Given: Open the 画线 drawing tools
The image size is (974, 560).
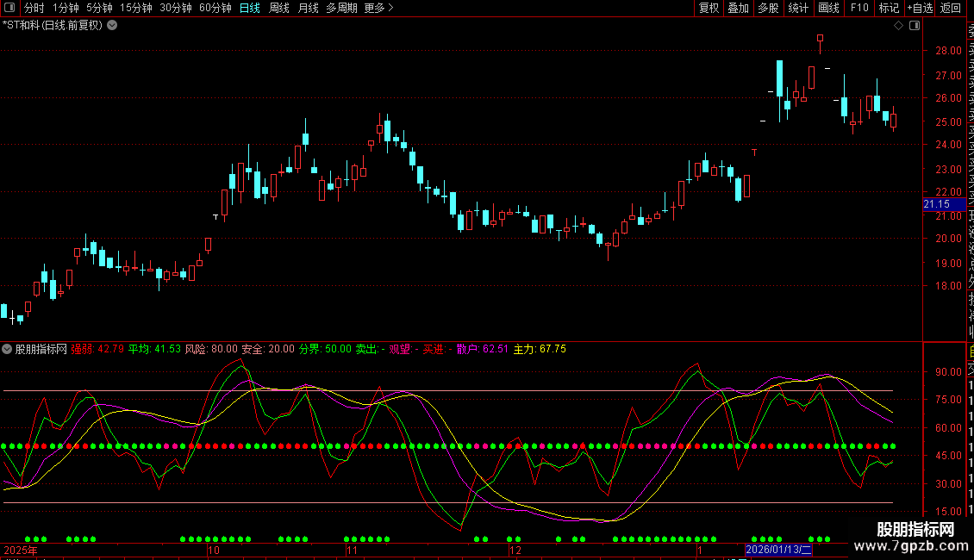Looking at the screenshot, I should (828, 9).
